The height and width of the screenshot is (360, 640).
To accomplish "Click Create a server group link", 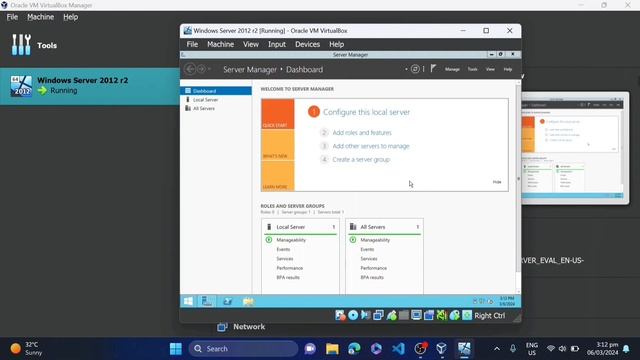I will coord(361,160).
